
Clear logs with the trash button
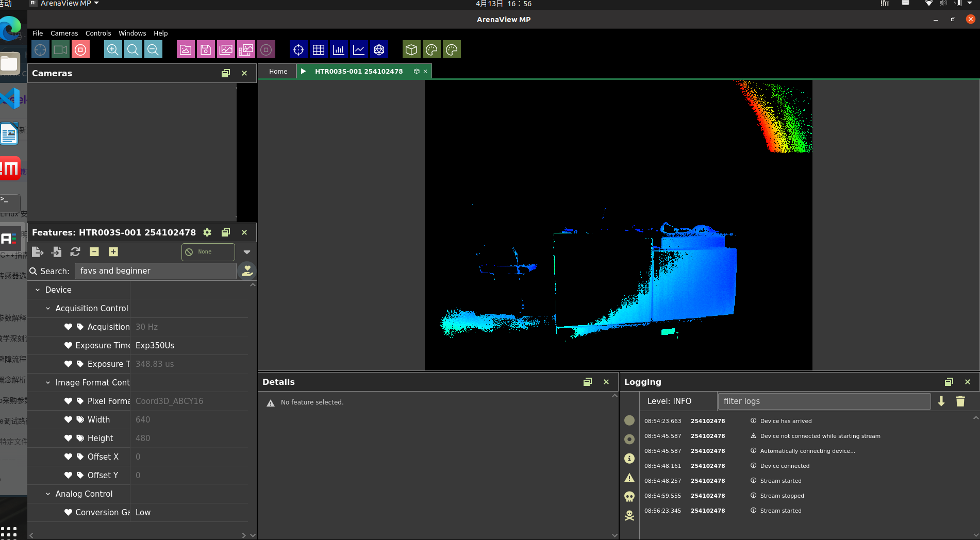(x=960, y=401)
